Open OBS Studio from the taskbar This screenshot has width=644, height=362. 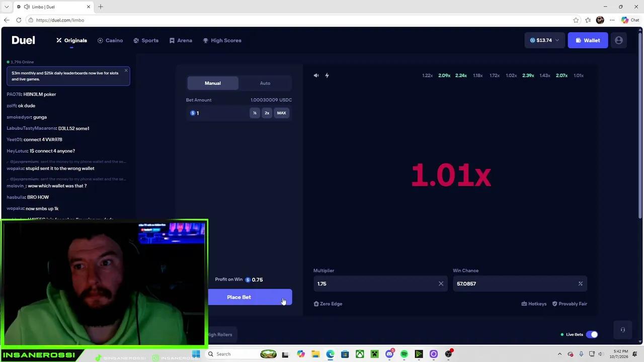(448, 354)
